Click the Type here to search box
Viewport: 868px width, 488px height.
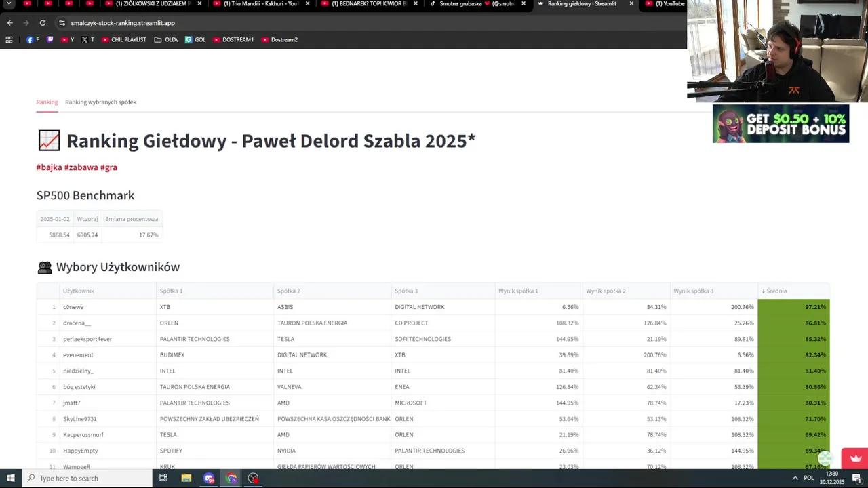[87, 479]
